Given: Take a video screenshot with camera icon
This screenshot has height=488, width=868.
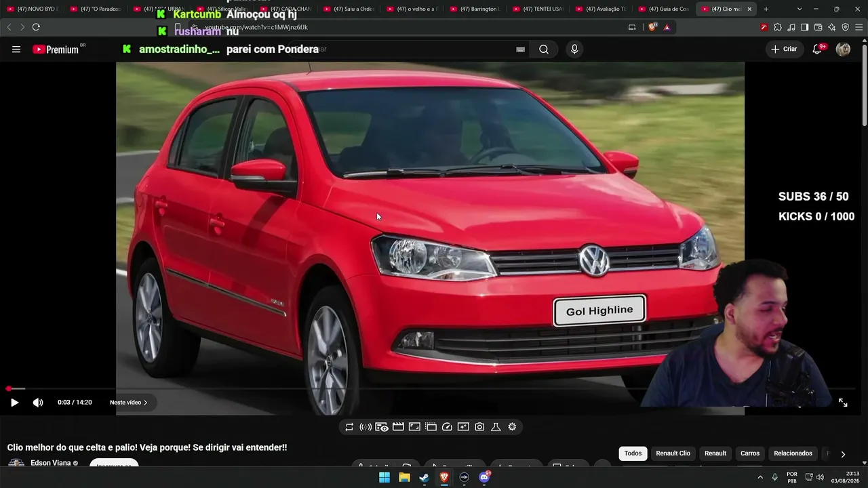Looking at the screenshot, I should click(x=479, y=427).
